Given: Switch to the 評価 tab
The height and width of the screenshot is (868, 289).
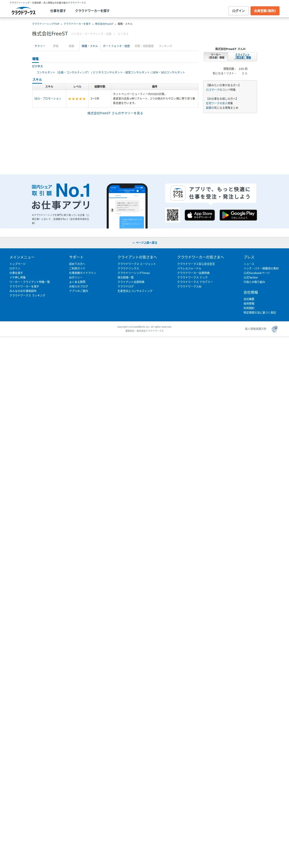Looking at the screenshot, I should click(56, 46).
